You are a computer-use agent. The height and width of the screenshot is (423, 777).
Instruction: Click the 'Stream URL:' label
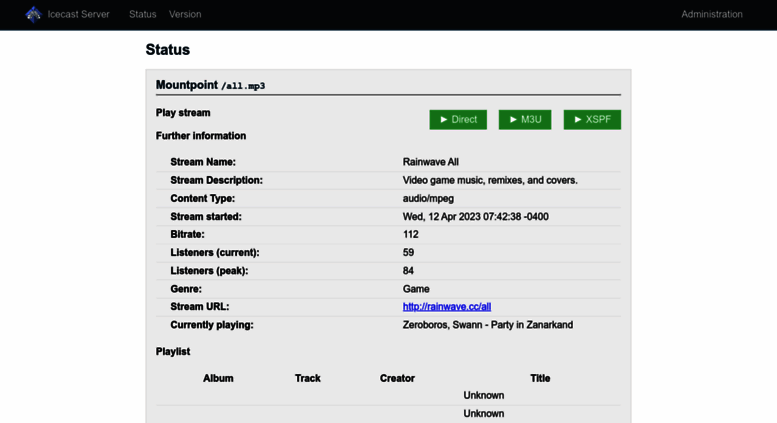[199, 307]
